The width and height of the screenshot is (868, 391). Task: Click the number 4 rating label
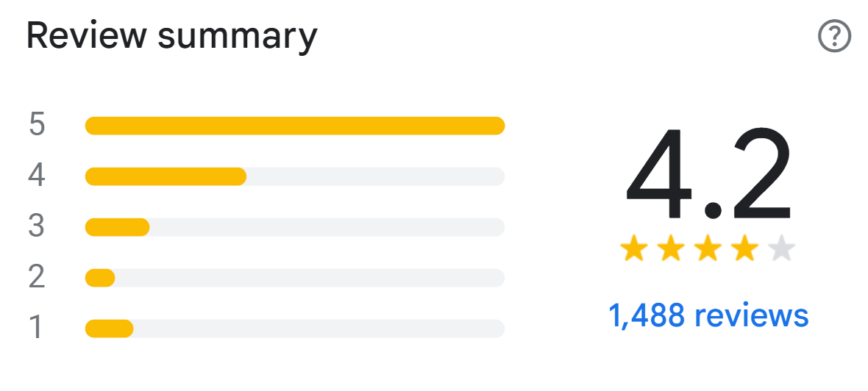[37, 176]
